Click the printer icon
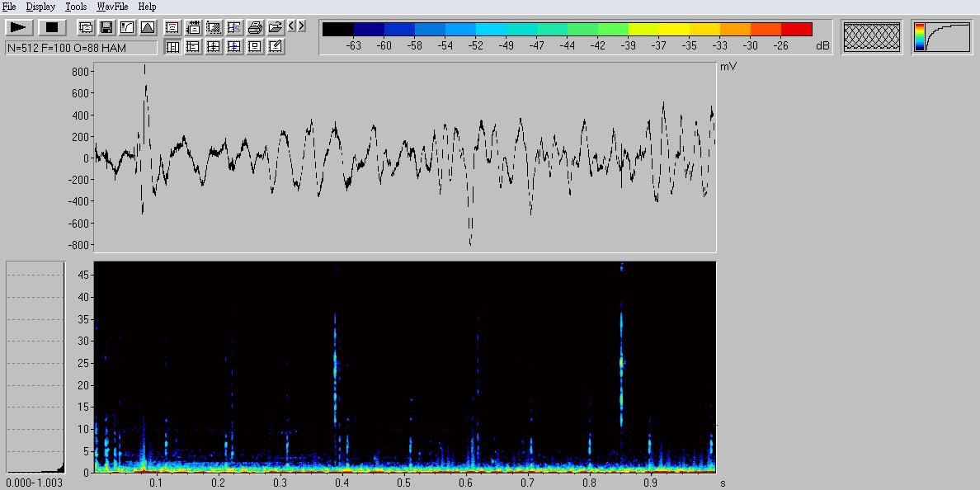Screen dimensions: 980x490 coord(255,27)
